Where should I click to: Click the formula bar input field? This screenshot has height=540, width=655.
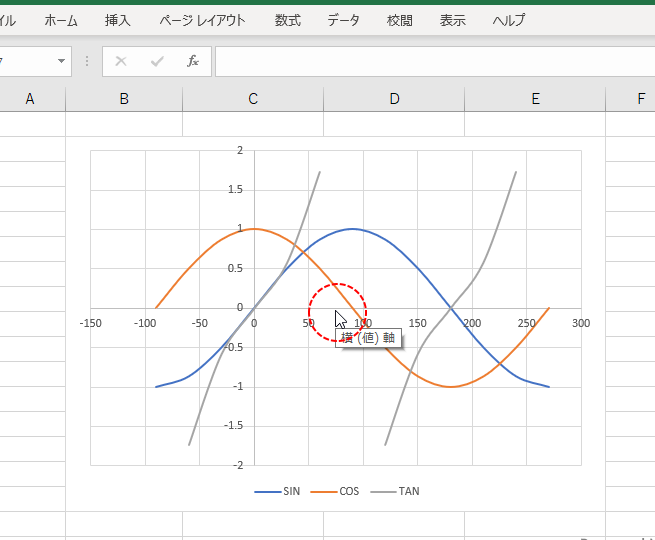coord(435,61)
